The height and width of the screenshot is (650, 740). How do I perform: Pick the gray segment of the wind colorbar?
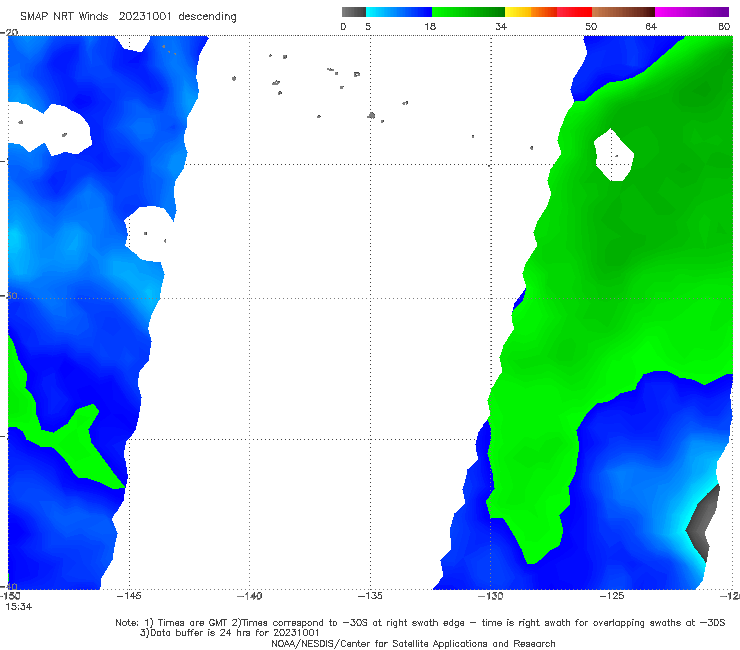coord(353,12)
